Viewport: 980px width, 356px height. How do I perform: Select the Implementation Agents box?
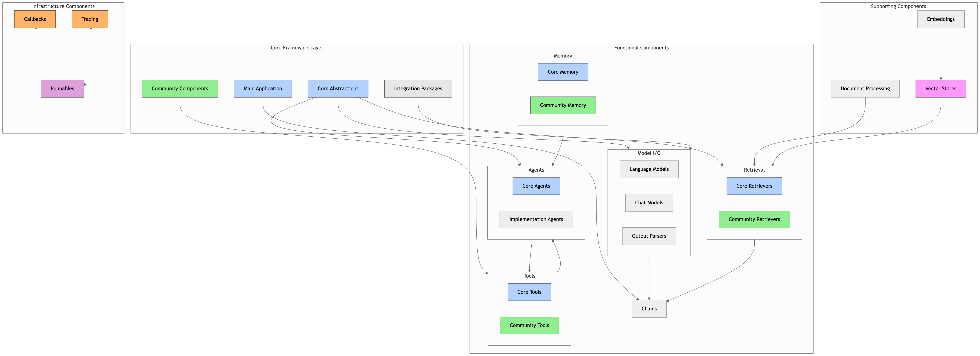point(536,219)
